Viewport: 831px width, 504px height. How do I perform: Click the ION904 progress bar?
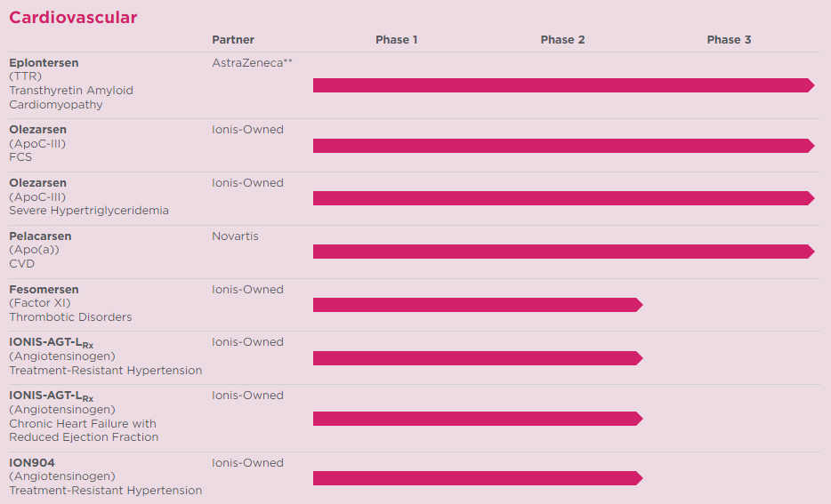pos(476,478)
